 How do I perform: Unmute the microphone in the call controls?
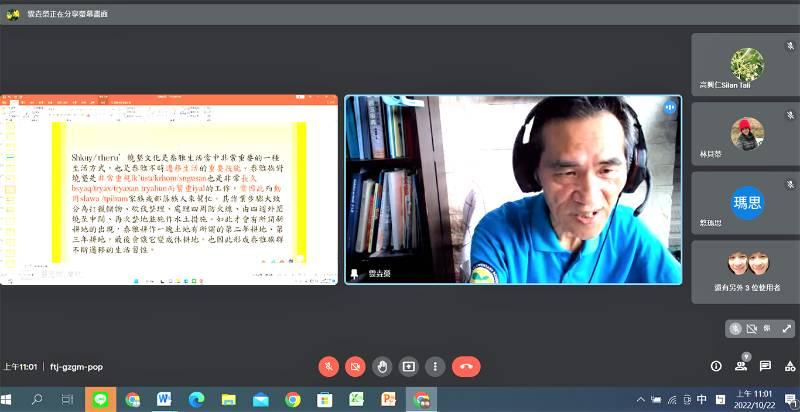tap(329, 367)
